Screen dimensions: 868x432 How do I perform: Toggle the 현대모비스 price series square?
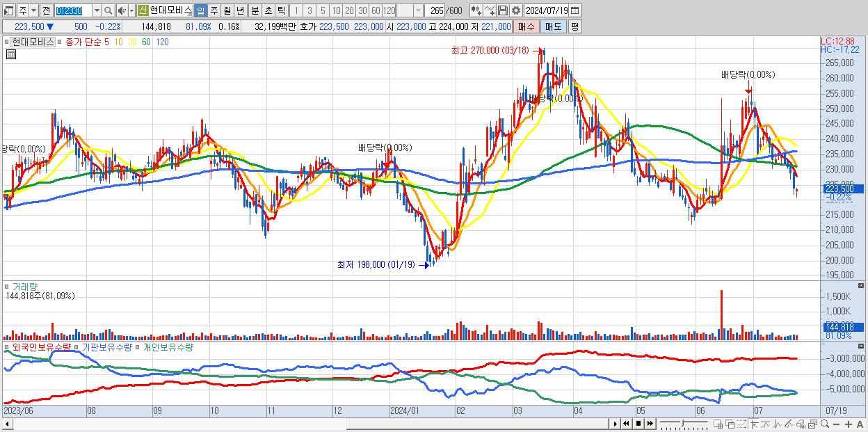coord(7,42)
